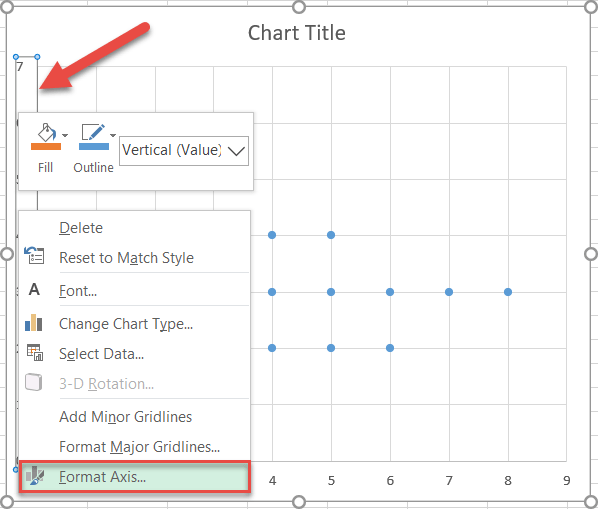Click the orange Fill color bar

point(46,146)
